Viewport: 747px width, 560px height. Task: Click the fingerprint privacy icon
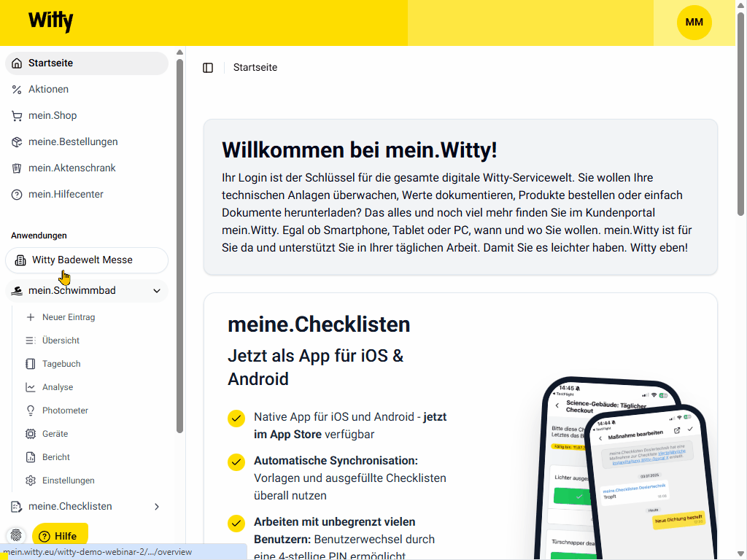click(16, 535)
